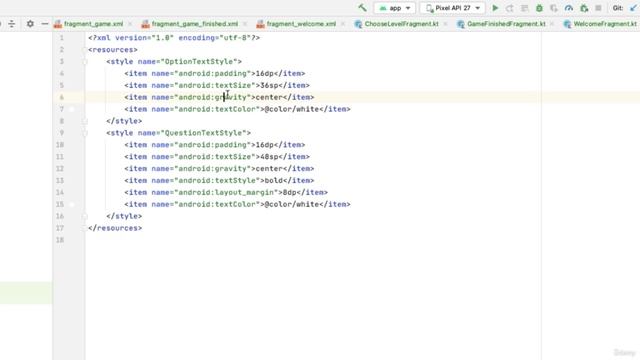Click the fold marker at line 16

85,216
